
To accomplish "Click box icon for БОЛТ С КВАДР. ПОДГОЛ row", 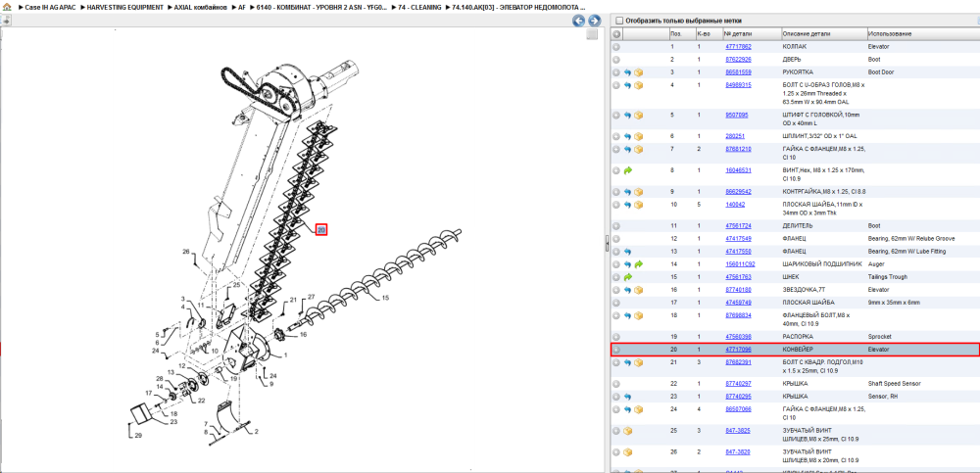I will [x=638, y=362].
